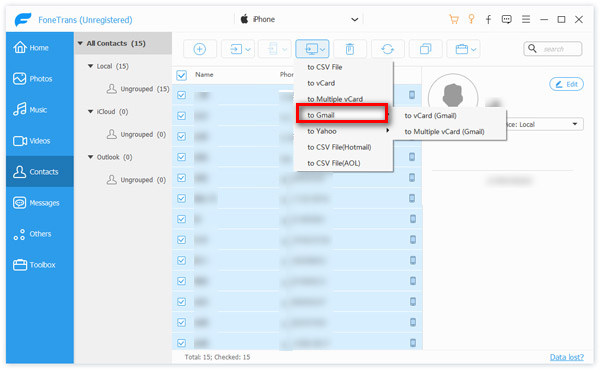600x370 pixels.
Task: Click the add contact plus icon
Action: pyautogui.click(x=200, y=49)
